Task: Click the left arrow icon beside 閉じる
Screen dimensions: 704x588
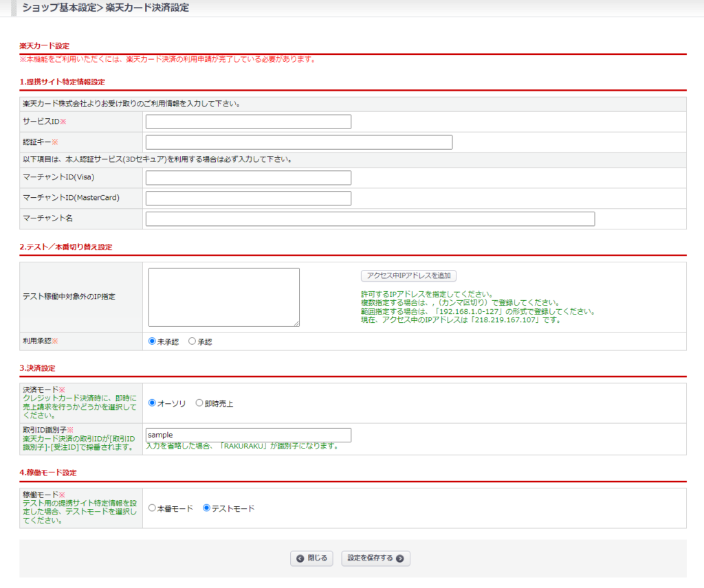Action: point(300,558)
